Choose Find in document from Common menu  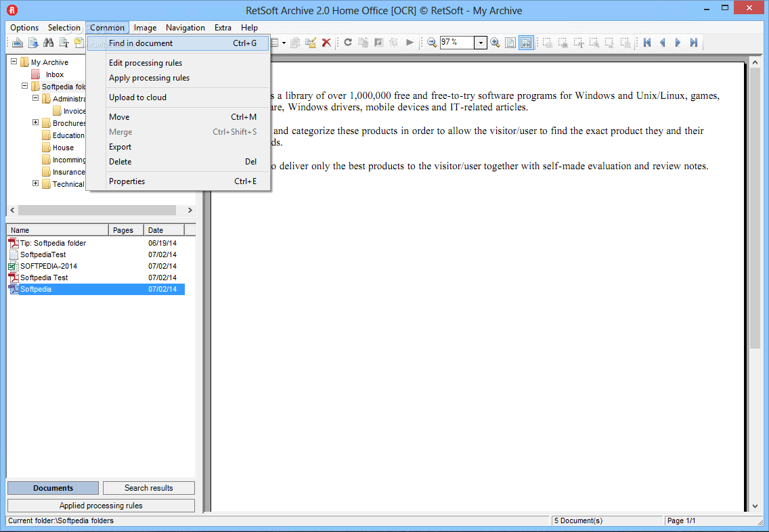(x=178, y=43)
